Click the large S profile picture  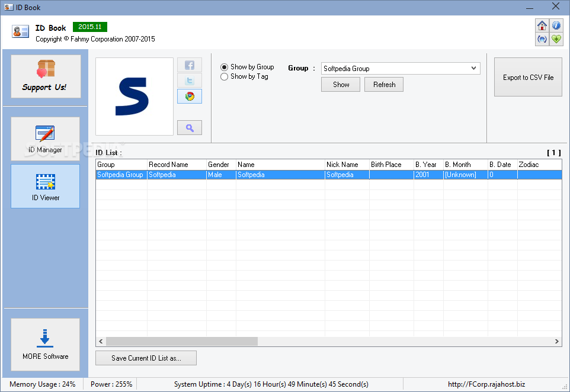(135, 97)
